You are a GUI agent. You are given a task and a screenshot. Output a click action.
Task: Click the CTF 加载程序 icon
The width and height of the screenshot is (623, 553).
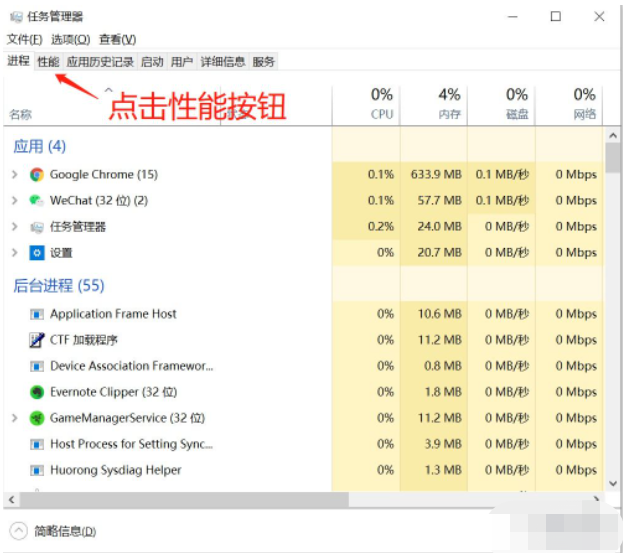[37, 340]
